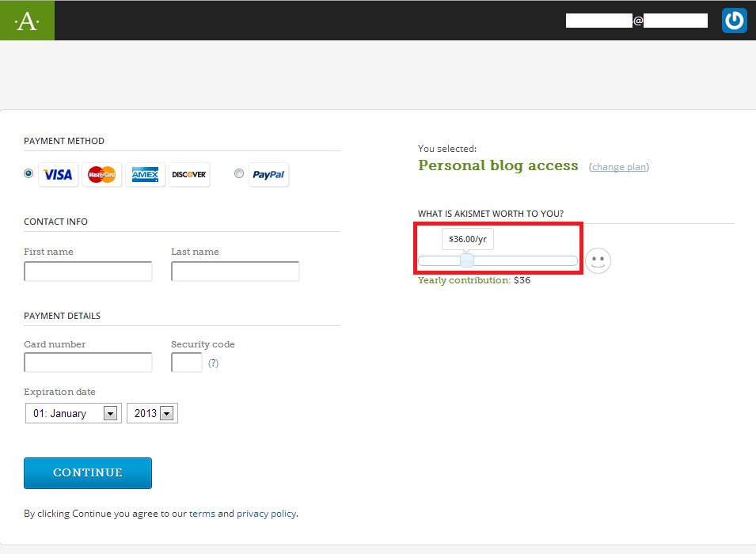Click the smiley face beside slider

pos(598,260)
